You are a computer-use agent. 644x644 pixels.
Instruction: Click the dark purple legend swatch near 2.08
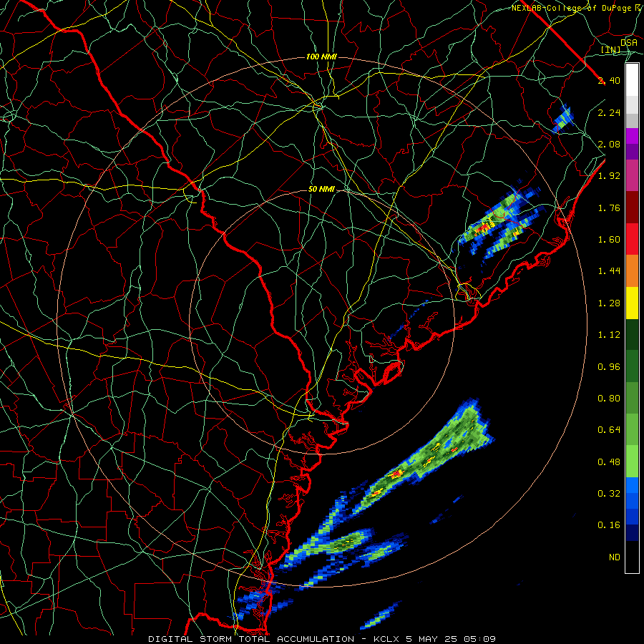(x=632, y=152)
